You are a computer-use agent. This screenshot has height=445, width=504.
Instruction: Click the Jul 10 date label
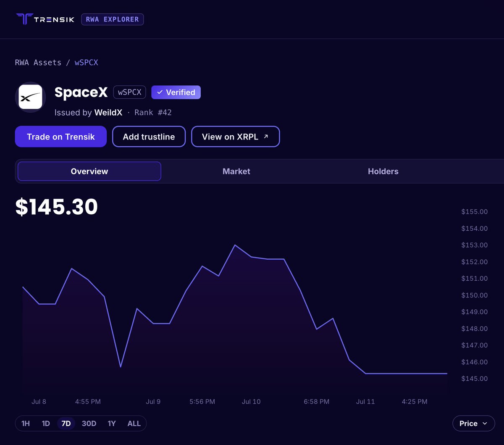point(251,402)
